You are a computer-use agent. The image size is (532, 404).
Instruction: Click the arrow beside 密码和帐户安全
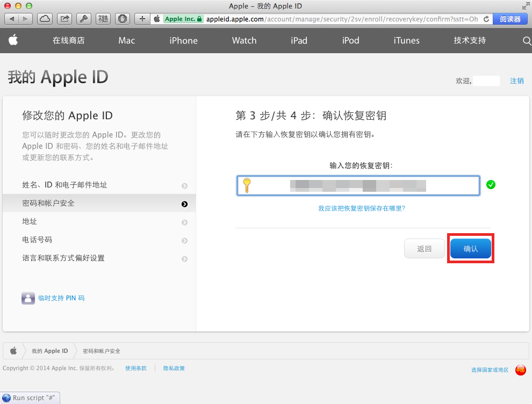point(184,204)
